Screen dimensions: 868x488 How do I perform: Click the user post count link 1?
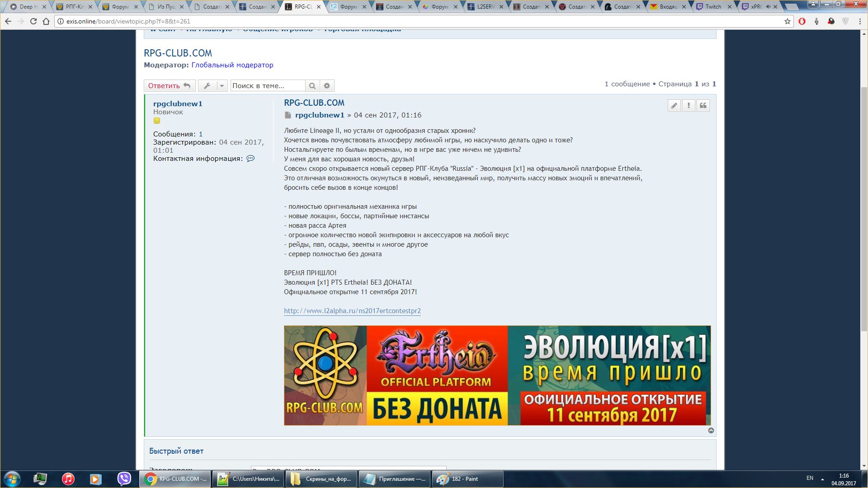coord(201,134)
